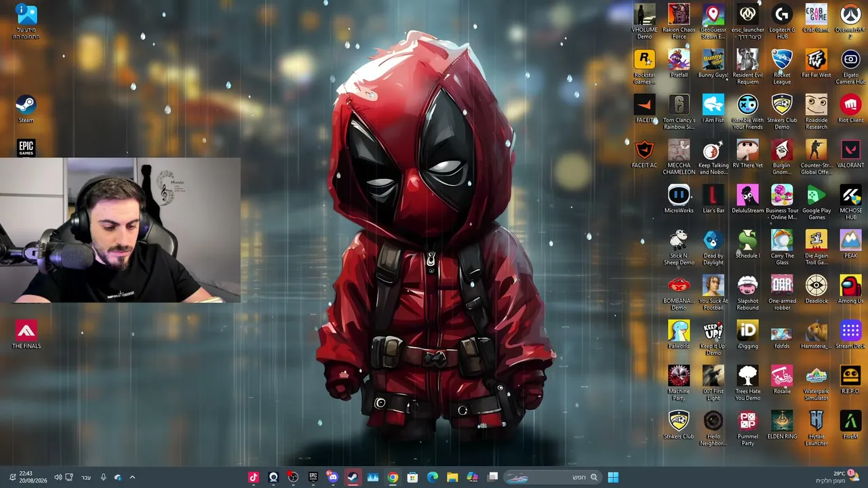Open Elgato Camera Hub
Viewport: 868px width, 488px height.
pos(850,66)
